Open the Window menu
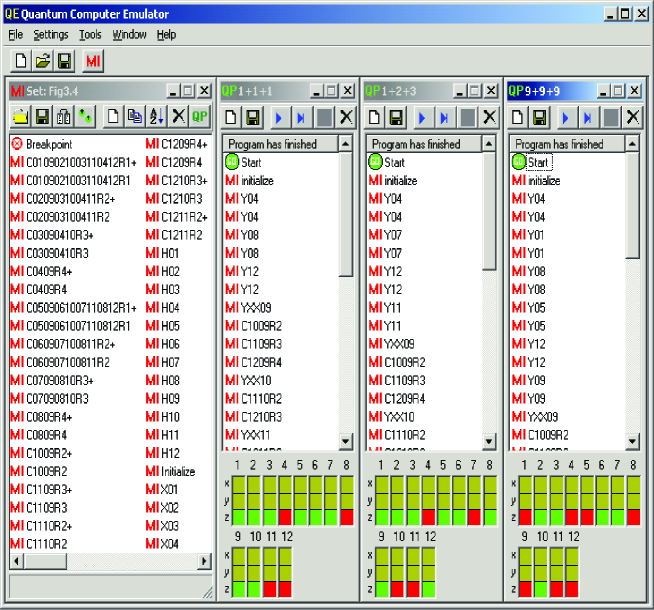The width and height of the screenshot is (654, 610). click(x=129, y=34)
